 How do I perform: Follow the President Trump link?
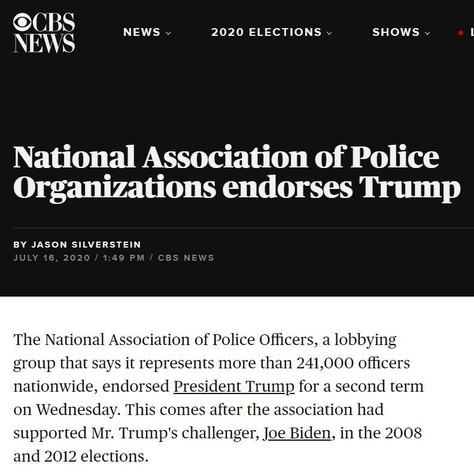[234, 386]
